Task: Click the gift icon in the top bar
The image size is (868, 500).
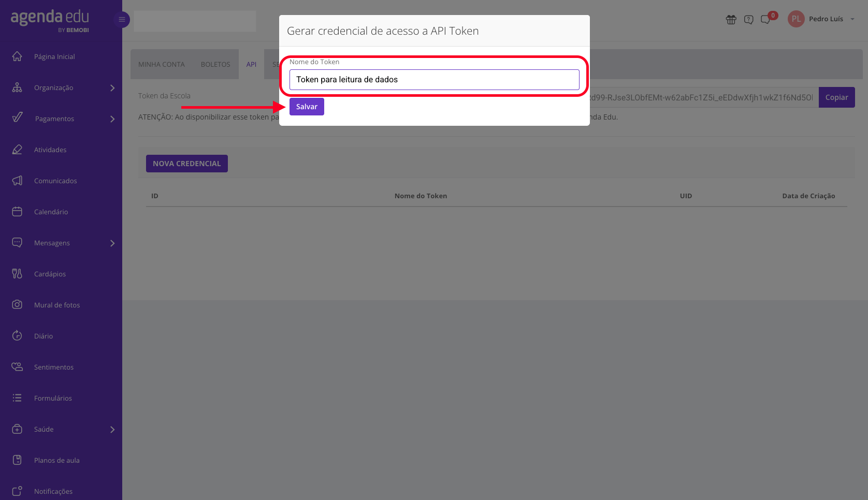Action: coord(731,20)
